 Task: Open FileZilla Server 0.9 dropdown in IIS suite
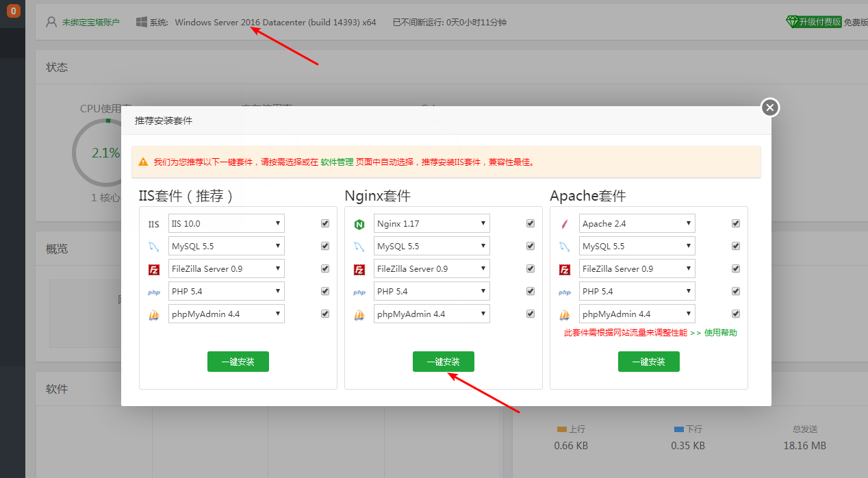click(x=227, y=268)
